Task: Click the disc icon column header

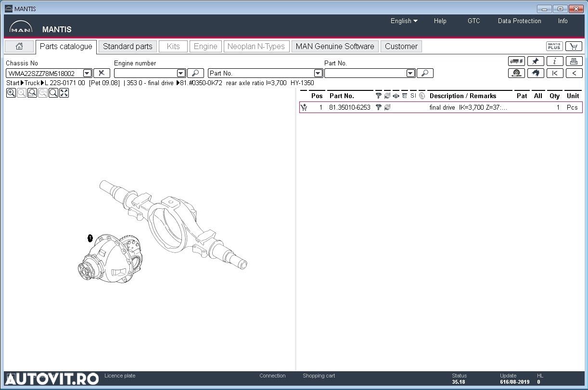Action: coord(422,96)
